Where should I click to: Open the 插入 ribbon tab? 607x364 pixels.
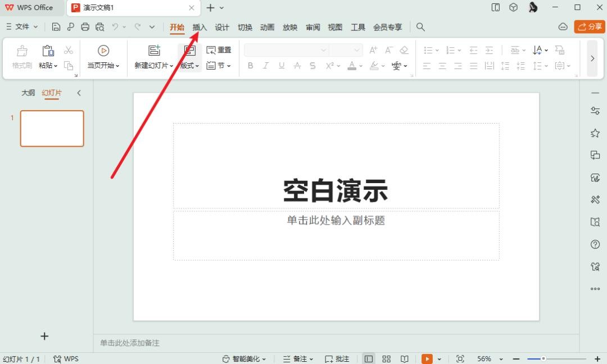coord(200,27)
